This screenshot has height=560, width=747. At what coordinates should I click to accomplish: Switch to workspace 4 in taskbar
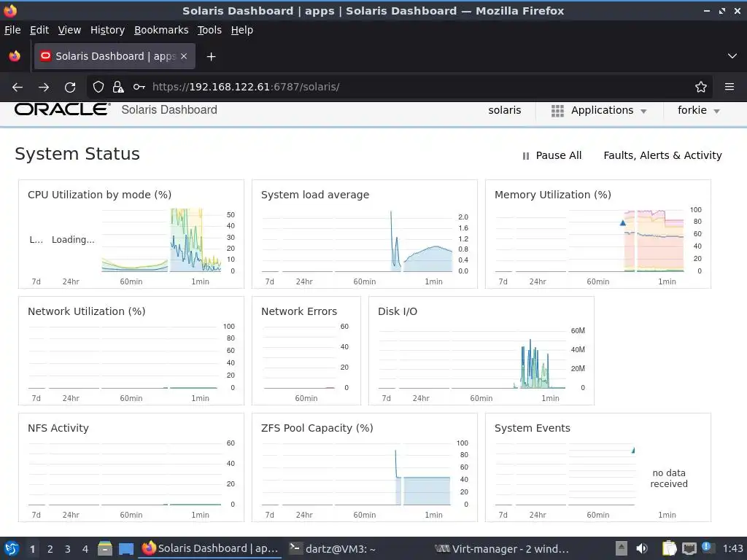85,549
